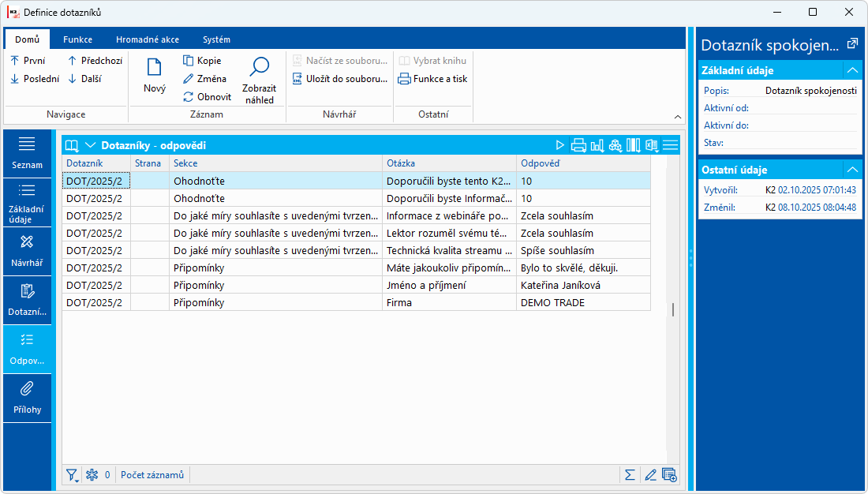Expand the dropdown chevron beside Dotazníky - odpovědi
Viewport: 868px width, 494px height.
tap(90, 145)
